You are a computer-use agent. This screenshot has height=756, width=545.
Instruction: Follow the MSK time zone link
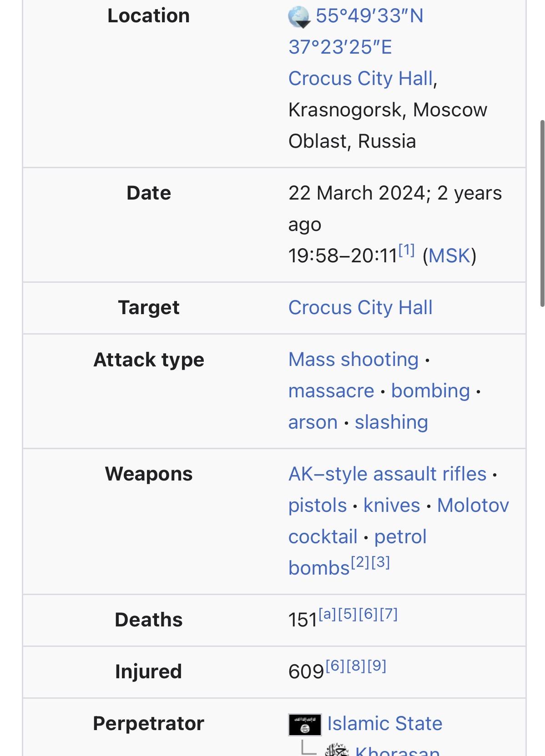coord(449,256)
